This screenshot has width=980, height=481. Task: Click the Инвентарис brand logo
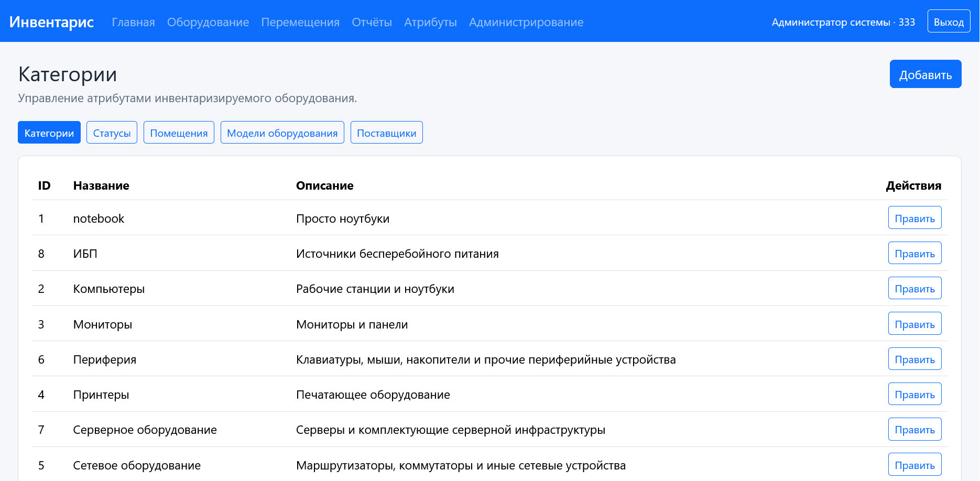51,22
